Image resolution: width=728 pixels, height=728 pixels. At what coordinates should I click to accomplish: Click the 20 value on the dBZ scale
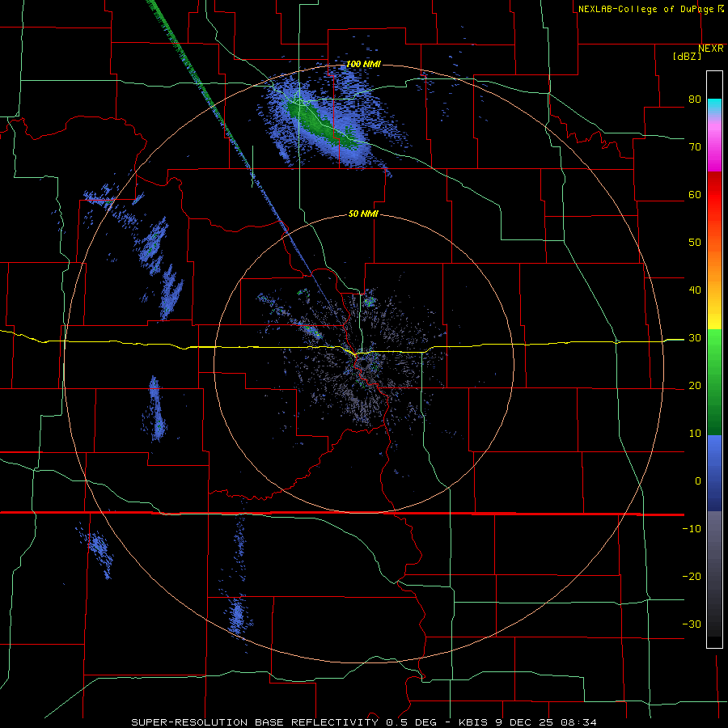coord(695,386)
